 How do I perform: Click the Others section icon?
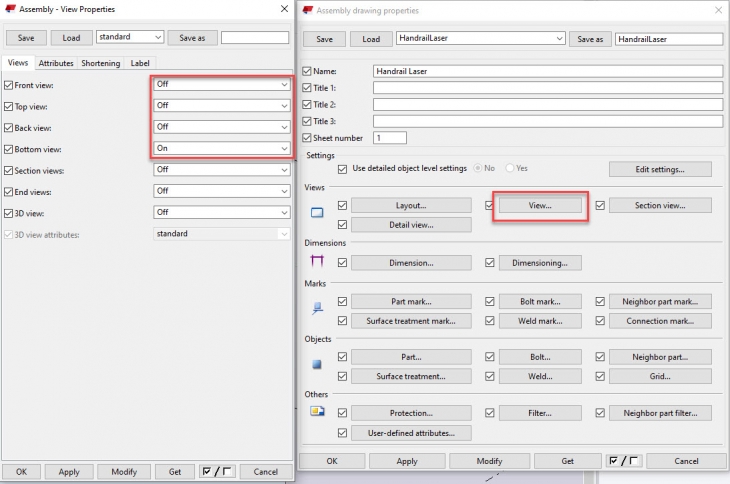coord(317,411)
